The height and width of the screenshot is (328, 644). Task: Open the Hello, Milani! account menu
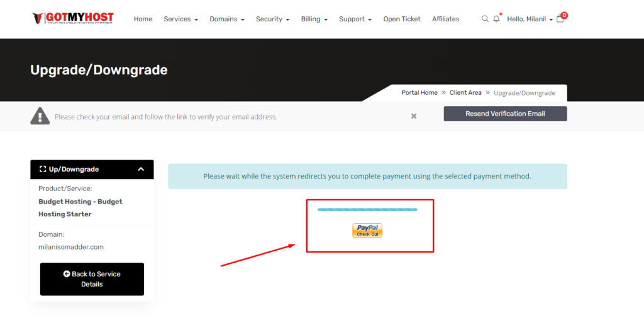(x=530, y=19)
